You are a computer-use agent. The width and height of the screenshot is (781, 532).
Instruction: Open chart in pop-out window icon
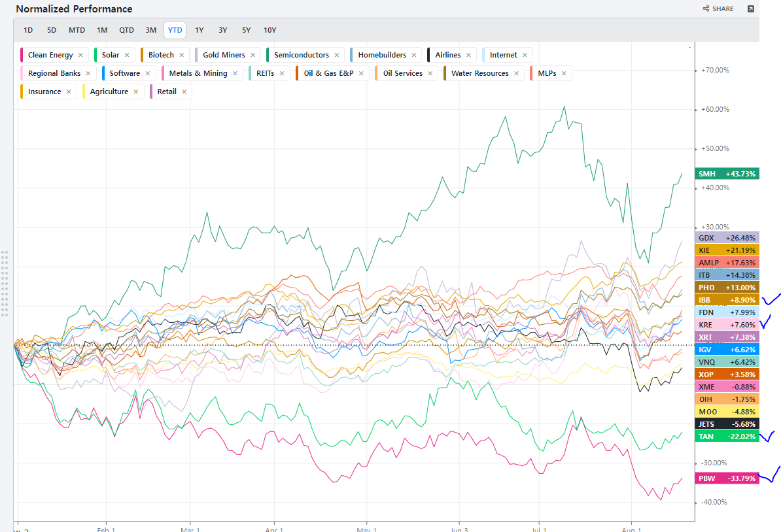750,9
